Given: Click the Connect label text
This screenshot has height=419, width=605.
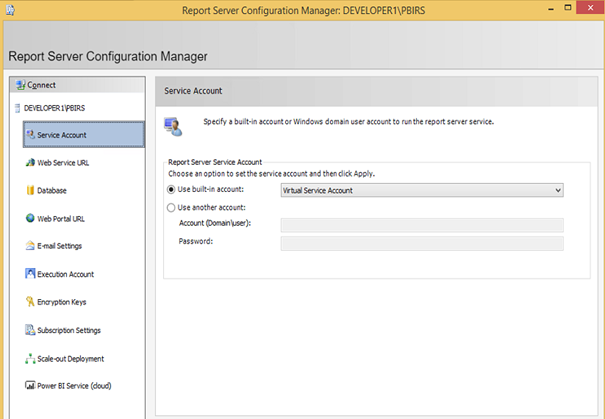Looking at the screenshot, I should click(42, 85).
